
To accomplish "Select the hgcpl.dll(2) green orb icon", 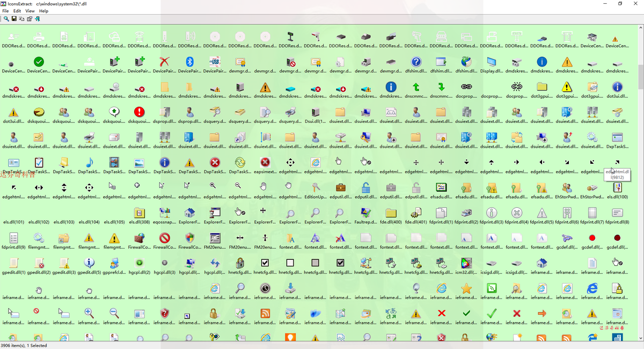I will pyautogui.click(x=139, y=263).
